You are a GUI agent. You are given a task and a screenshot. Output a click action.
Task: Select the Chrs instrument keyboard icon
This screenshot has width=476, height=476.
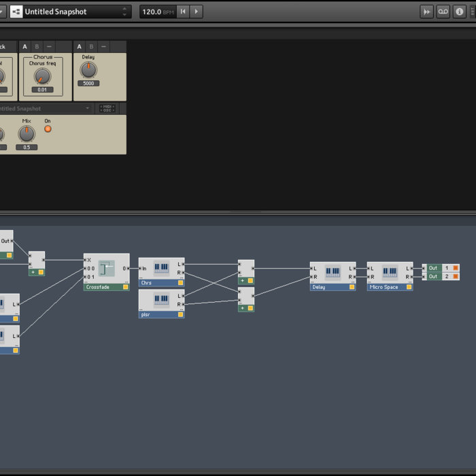tap(161, 268)
